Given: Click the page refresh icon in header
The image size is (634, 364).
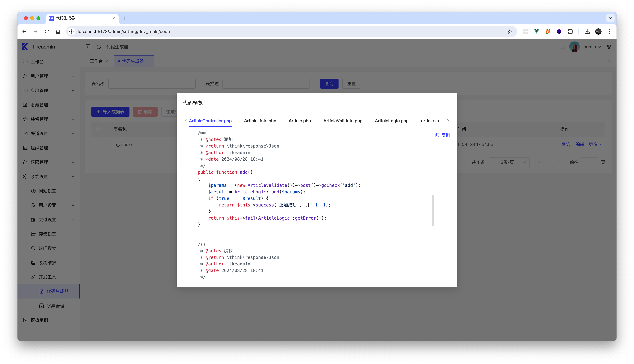Looking at the screenshot, I should pos(99,47).
